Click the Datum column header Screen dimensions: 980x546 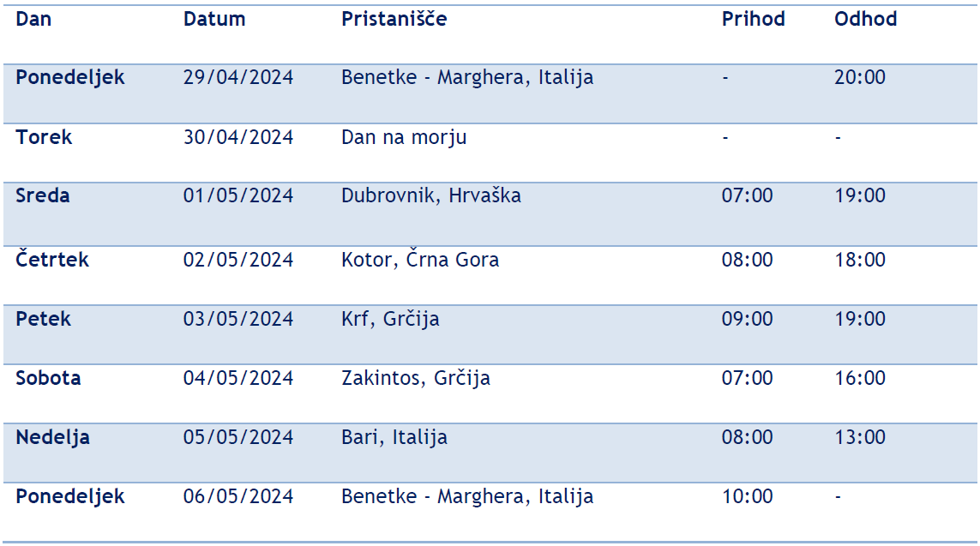pyautogui.click(x=214, y=19)
